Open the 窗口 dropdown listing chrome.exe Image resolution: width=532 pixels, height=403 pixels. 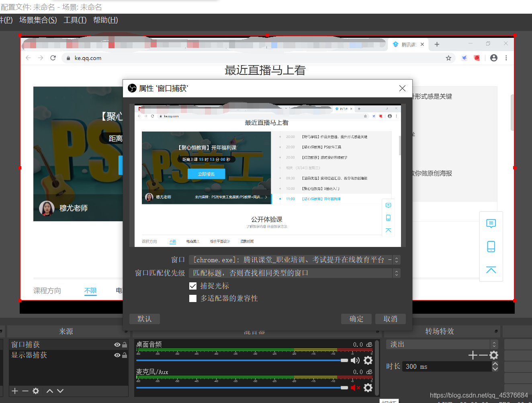coord(295,260)
